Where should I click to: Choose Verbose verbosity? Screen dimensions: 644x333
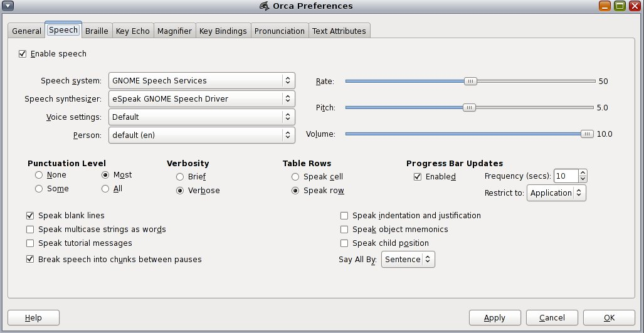pyautogui.click(x=180, y=191)
